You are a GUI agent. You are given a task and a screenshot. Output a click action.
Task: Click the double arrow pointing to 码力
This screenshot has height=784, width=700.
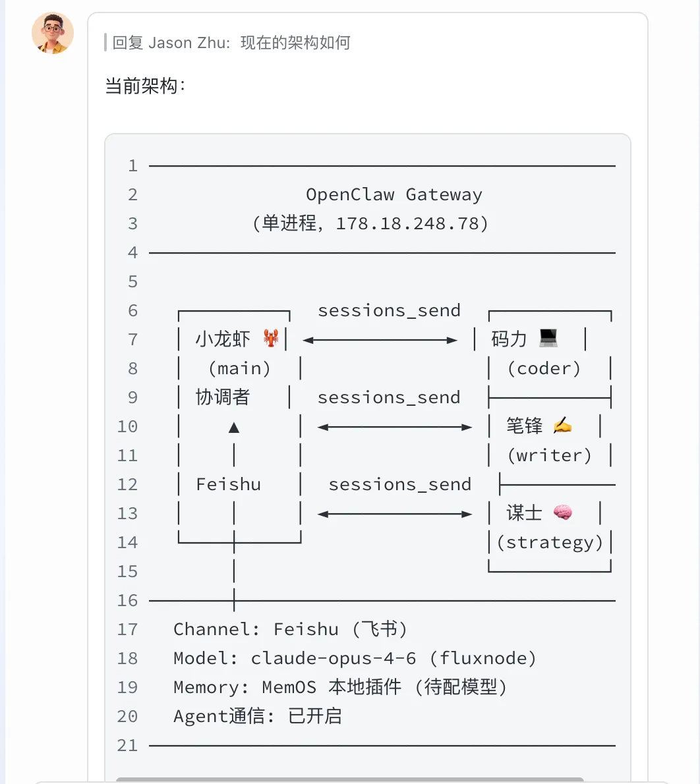pos(380,340)
